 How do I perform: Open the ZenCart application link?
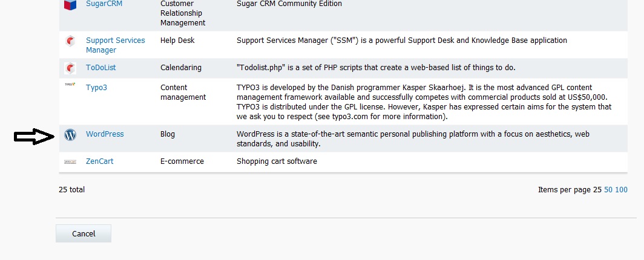point(99,161)
